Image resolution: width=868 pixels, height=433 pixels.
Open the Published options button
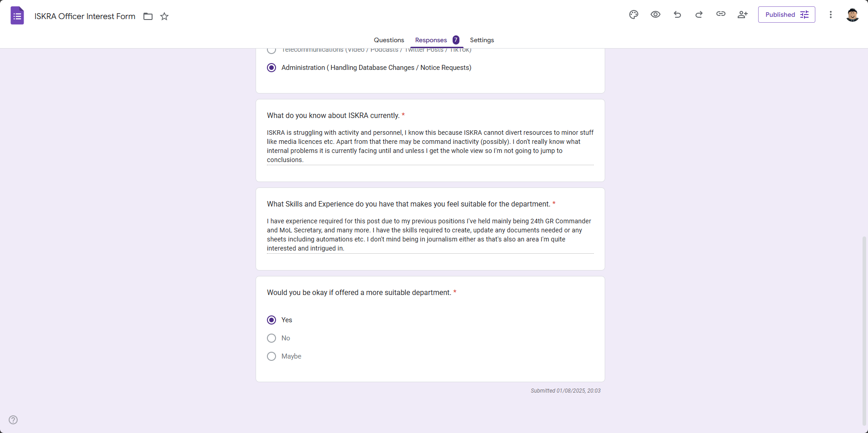(x=787, y=15)
